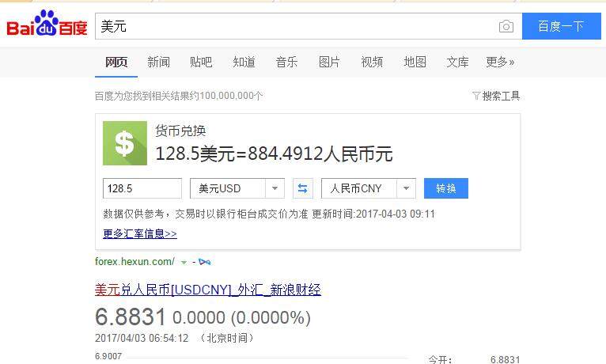
Task: Click the Baidu logo
Action: 47,24
